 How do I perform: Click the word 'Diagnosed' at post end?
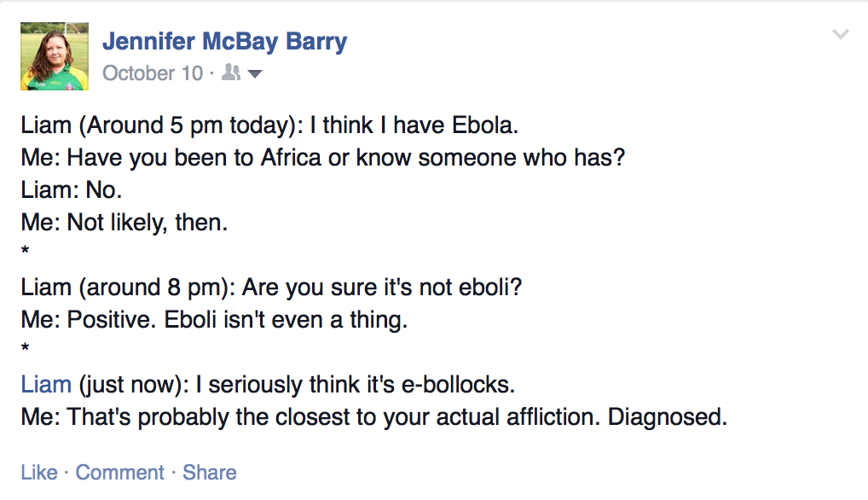pyautogui.click(x=667, y=417)
